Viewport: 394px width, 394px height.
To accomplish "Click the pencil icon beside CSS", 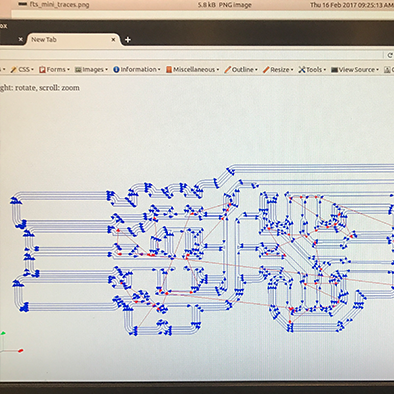I will coord(13,70).
